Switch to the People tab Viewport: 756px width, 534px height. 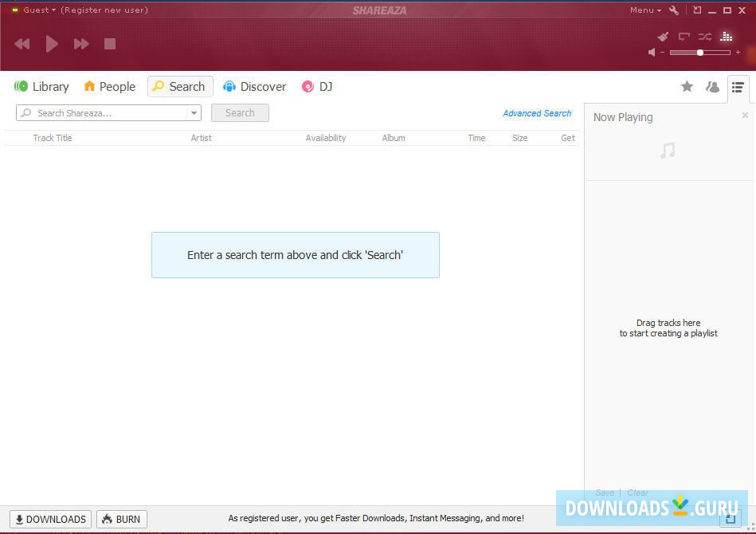[x=109, y=87]
